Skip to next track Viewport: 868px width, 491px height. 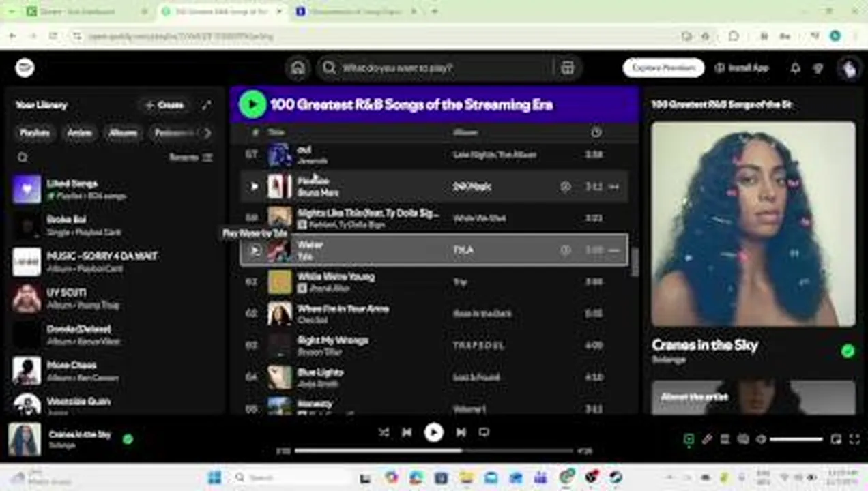point(461,432)
